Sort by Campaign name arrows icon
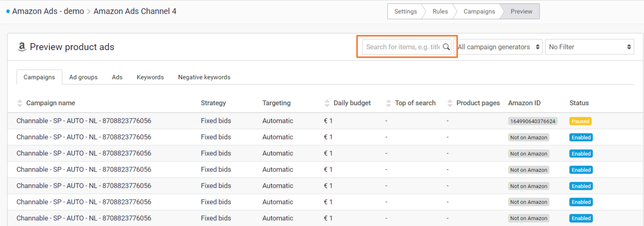This screenshot has width=644, height=226. [x=19, y=103]
